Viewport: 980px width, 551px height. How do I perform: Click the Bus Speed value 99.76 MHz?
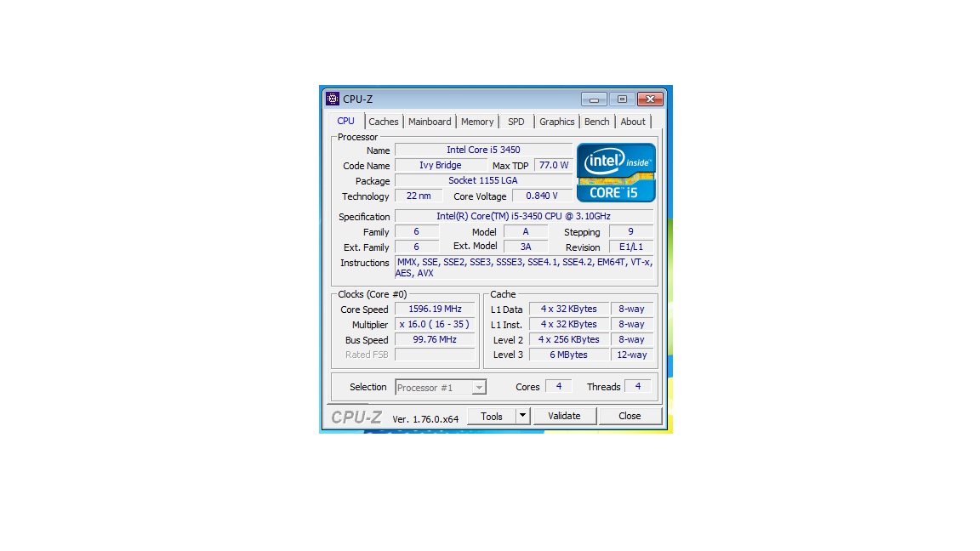tap(435, 340)
